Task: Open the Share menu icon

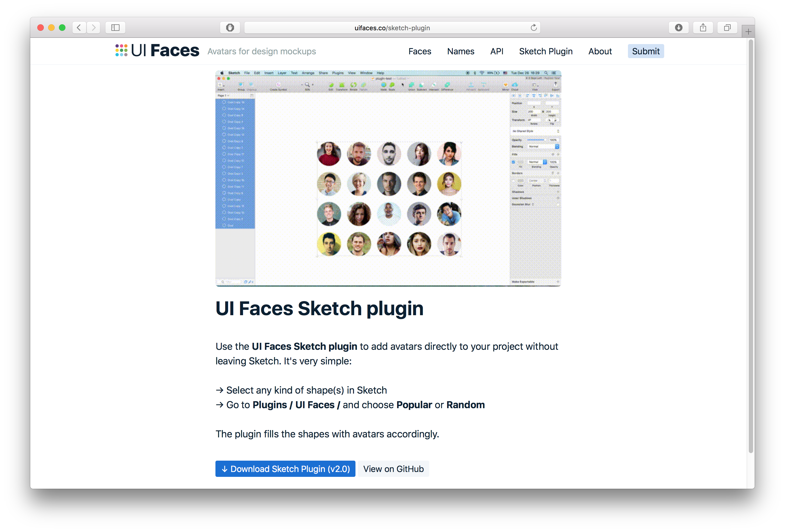Action: tap(703, 27)
